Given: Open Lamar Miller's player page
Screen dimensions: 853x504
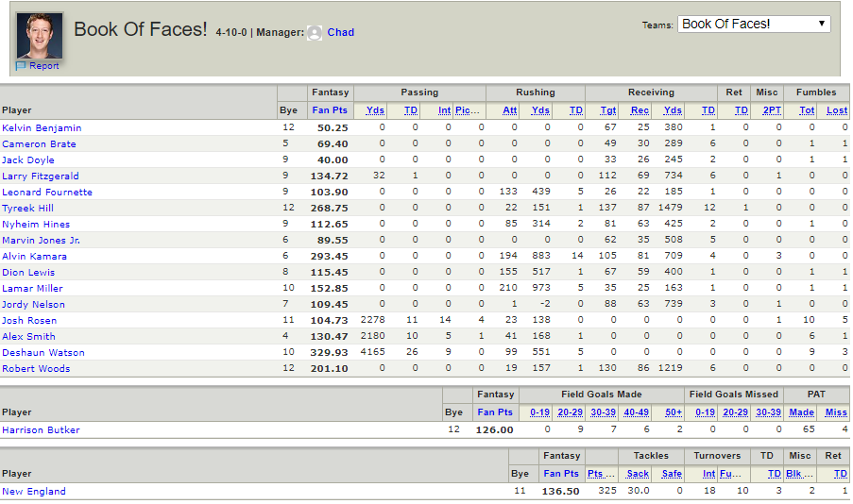Looking at the screenshot, I should (33, 288).
